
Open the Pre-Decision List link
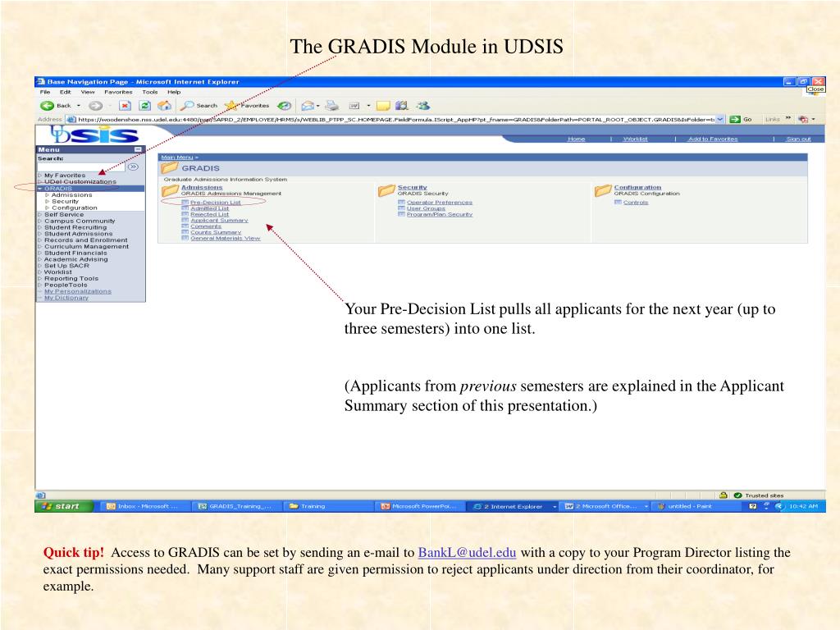point(216,203)
